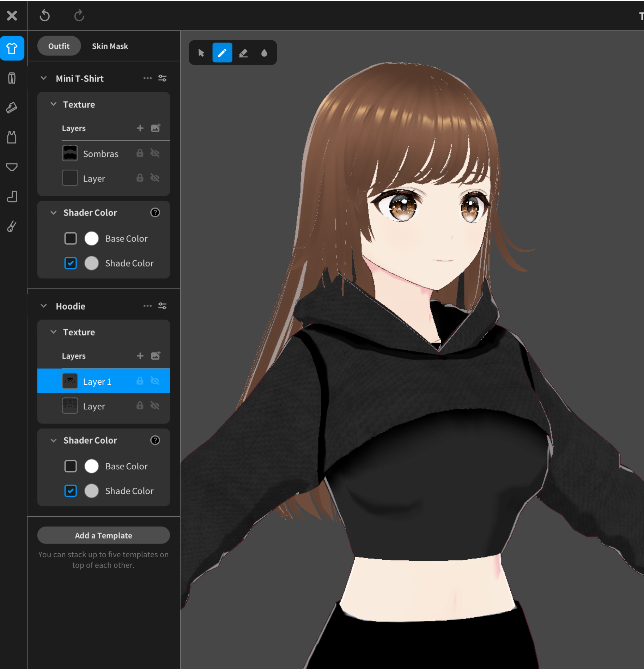Switch to Skin Mask tab
This screenshot has width=644, height=669.
tap(110, 46)
